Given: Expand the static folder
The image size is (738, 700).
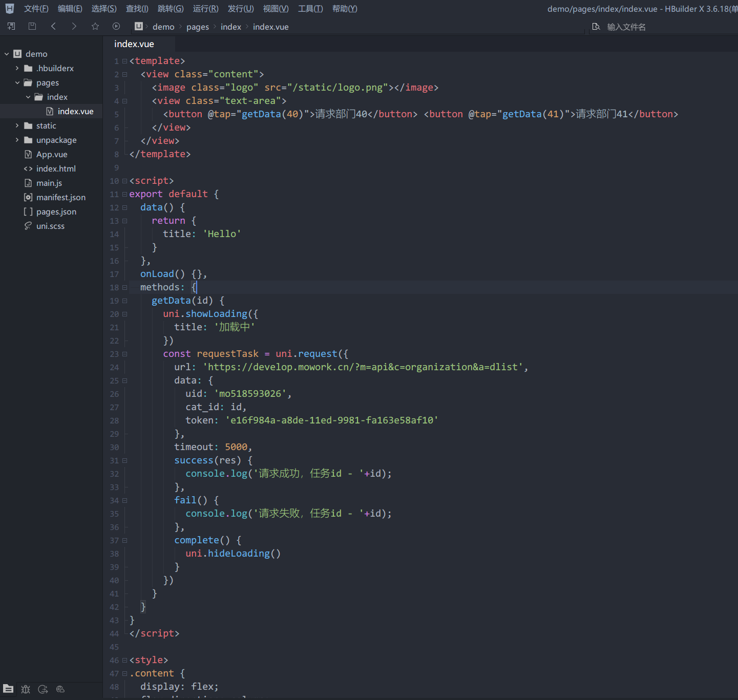Looking at the screenshot, I should (x=17, y=125).
